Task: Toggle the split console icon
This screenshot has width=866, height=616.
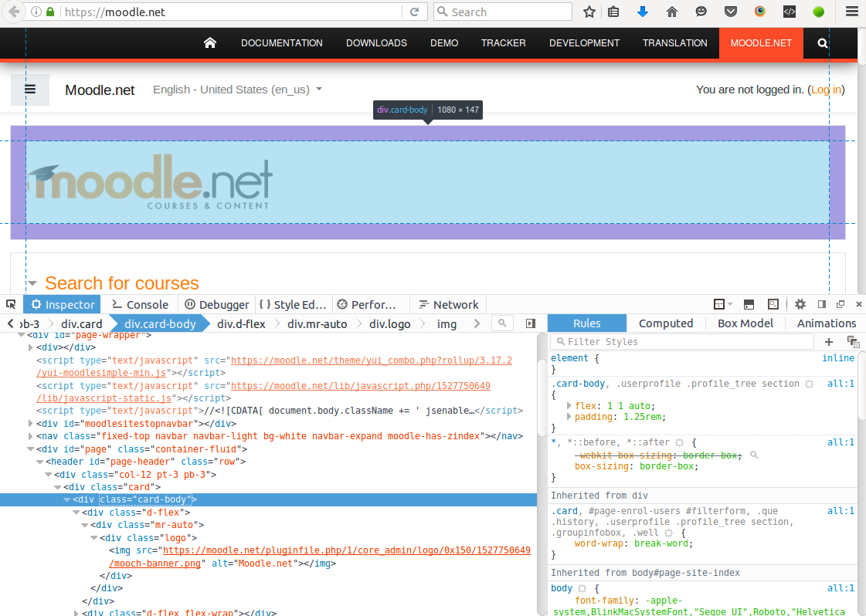Action: pyautogui.click(x=749, y=304)
